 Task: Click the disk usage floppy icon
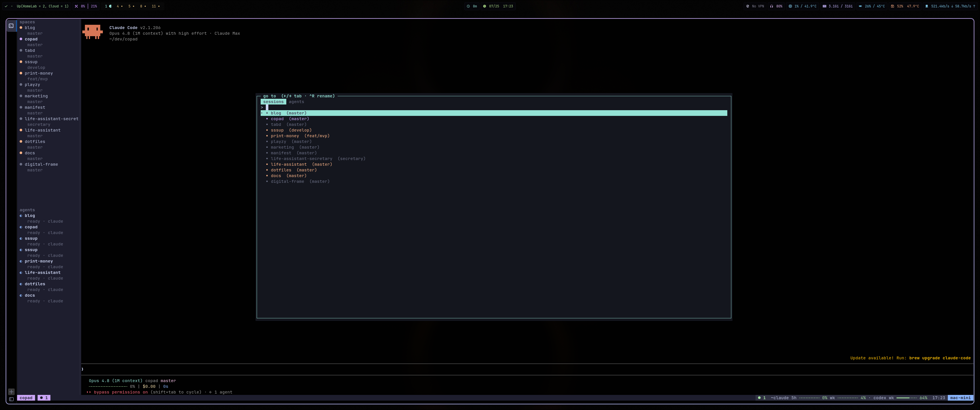[892, 6]
